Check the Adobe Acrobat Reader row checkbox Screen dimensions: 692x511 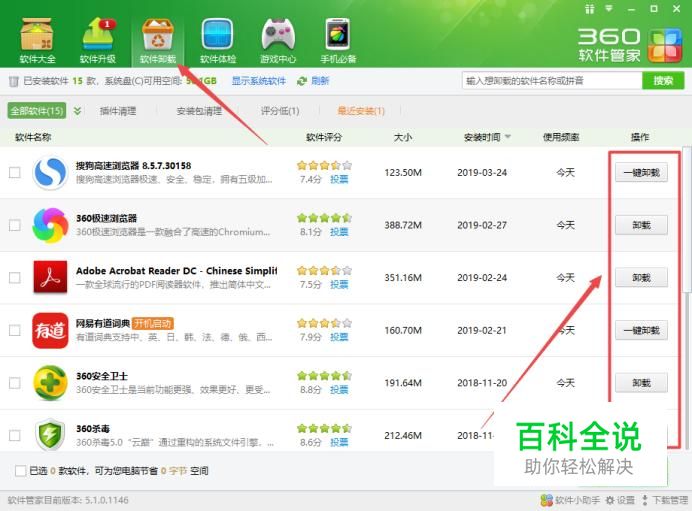[x=15, y=278]
